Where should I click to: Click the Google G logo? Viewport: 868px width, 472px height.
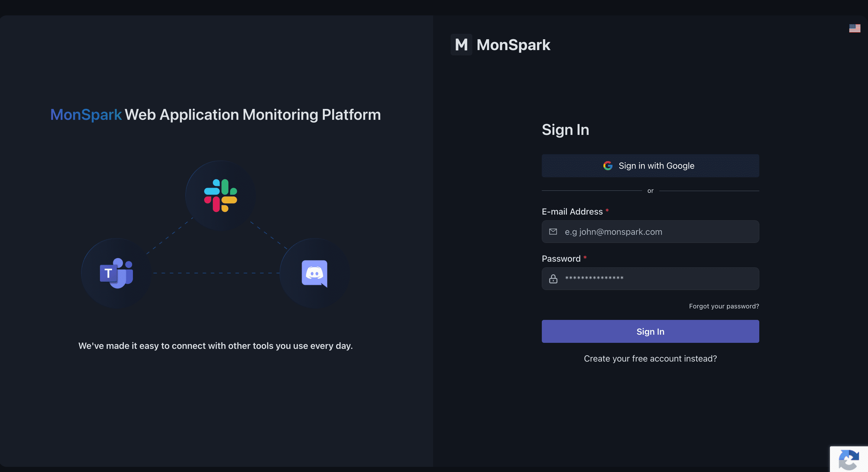pos(608,166)
